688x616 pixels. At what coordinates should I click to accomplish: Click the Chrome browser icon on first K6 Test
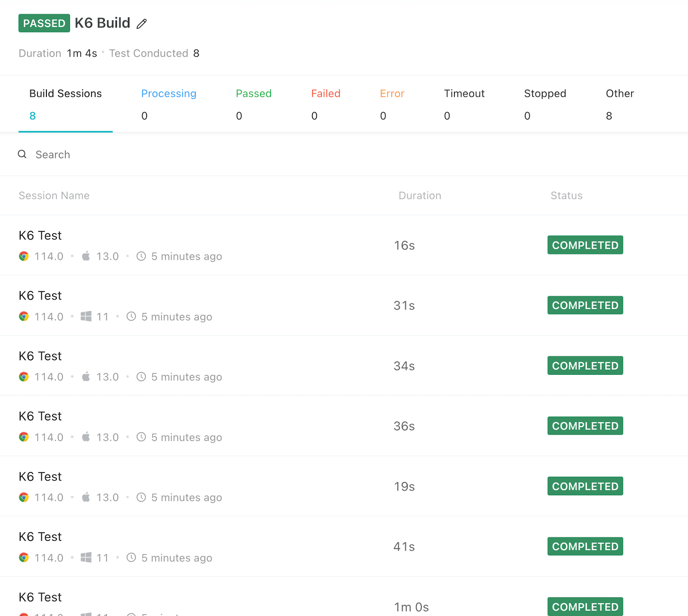coord(24,256)
